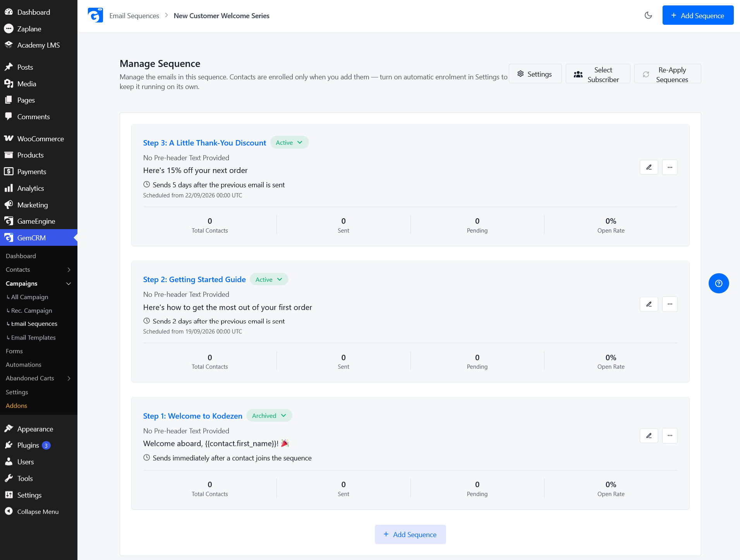
Task: Open more options for Step 3
Action: pos(670,167)
